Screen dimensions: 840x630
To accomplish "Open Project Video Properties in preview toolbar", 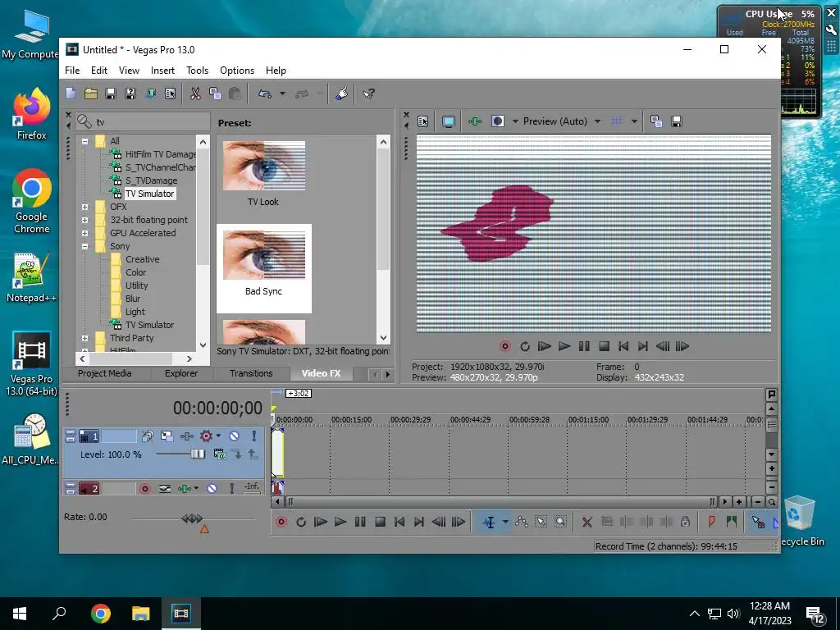I will 422,121.
